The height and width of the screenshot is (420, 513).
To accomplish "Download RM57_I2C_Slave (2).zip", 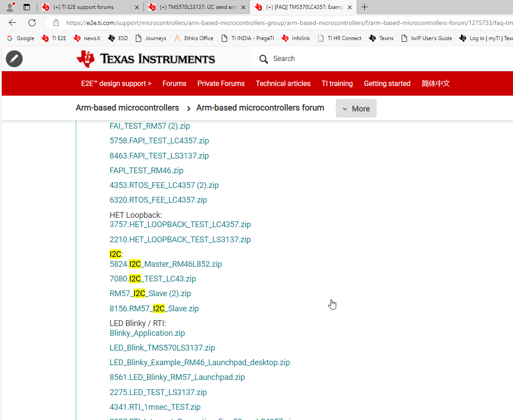I will point(150,294).
